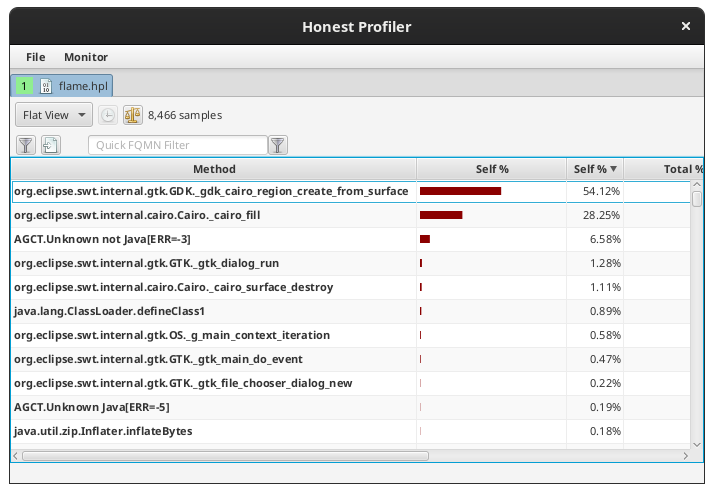Screen dimensions: 714x493
Task: Open the Flat View dropdown
Action: click(54, 115)
